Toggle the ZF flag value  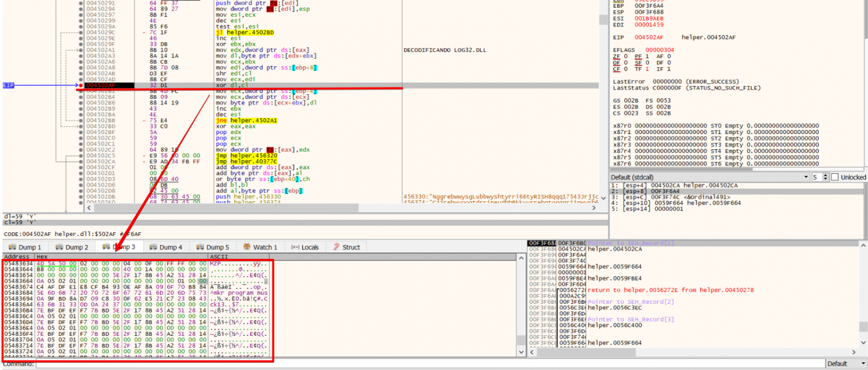coord(626,56)
